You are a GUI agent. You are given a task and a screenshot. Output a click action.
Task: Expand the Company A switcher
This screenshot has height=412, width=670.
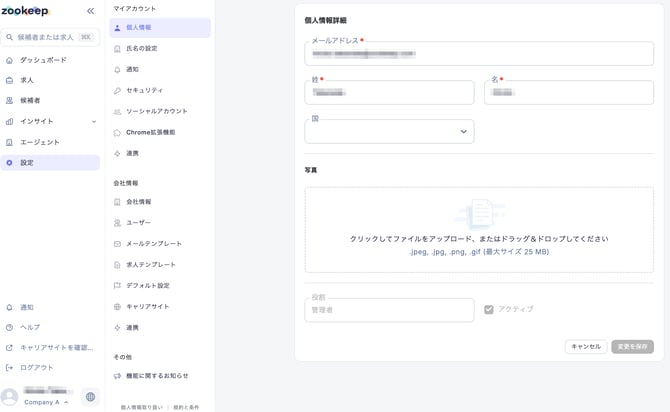pyautogui.click(x=46, y=402)
